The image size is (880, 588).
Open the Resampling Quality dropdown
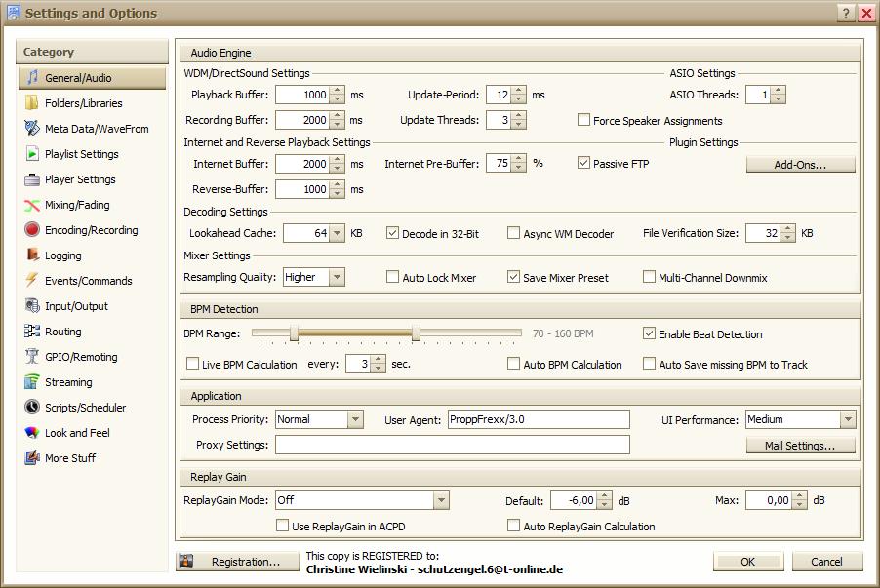(336, 278)
